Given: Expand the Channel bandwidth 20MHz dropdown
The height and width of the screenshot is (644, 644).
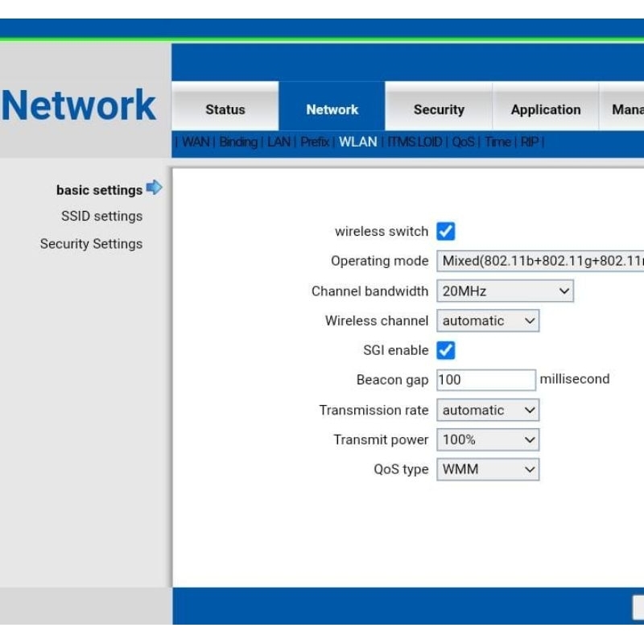Looking at the screenshot, I should [505, 291].
